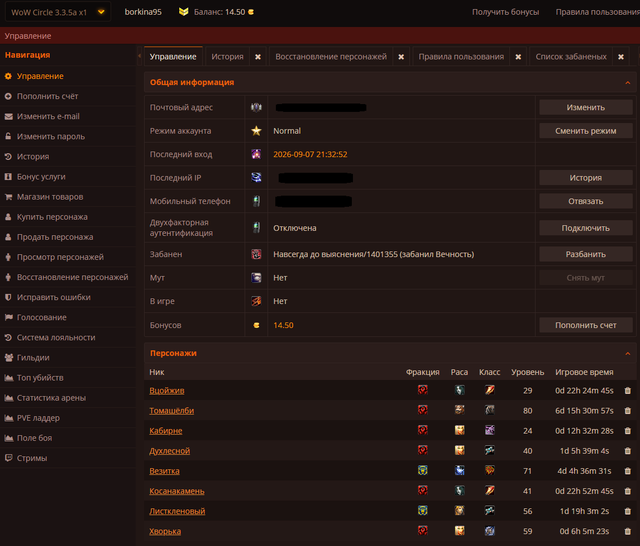The image size is (640, 546).
Task: Open Стримы in the sidebar
Action: [x=32, y=458]
